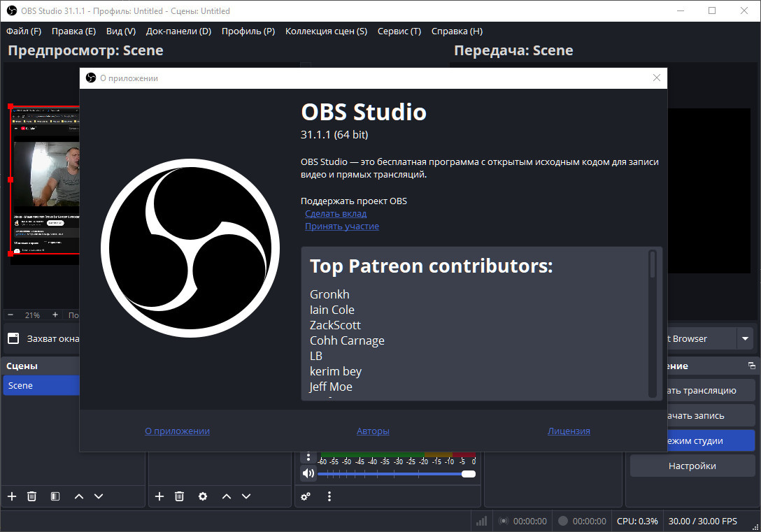Zoom out preview with minus button
The width and height of the screenshot is (761, 532).
pos(10,315)
